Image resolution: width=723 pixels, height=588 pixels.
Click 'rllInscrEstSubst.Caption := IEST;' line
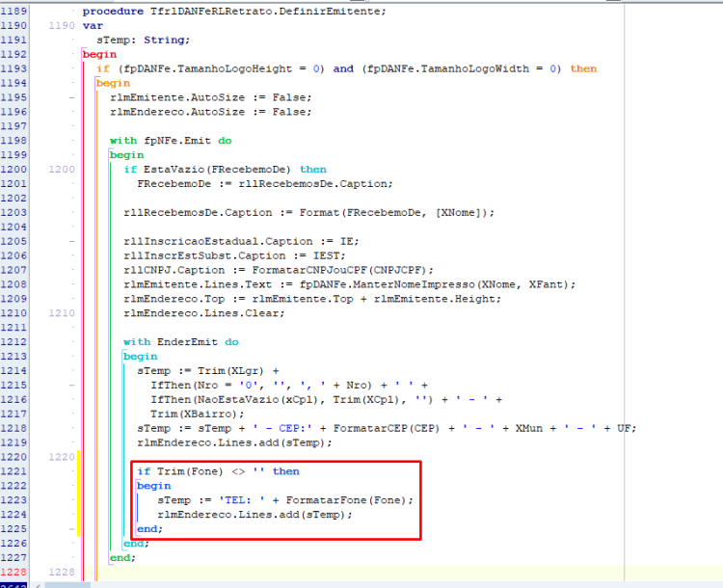234,255
